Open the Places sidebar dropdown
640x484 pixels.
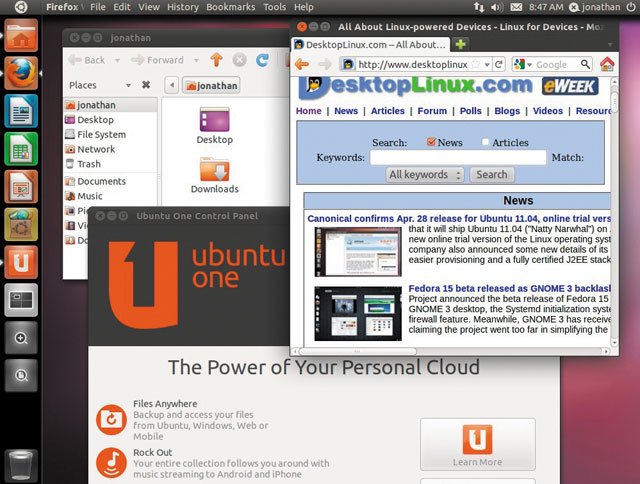click(x=128, y=85)
